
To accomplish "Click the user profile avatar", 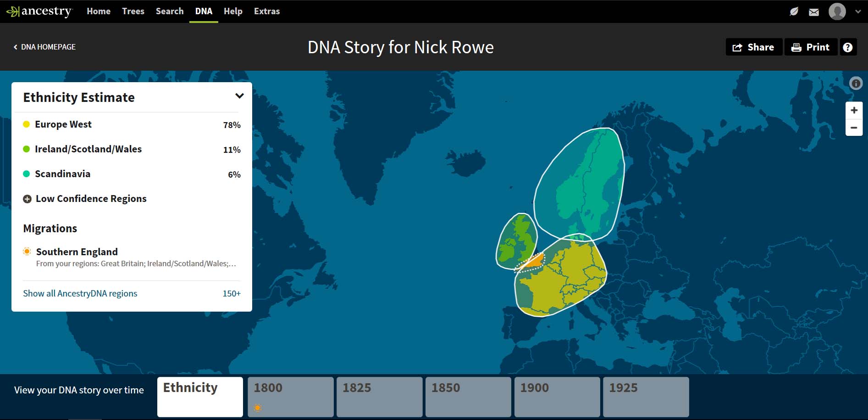I will (837, 11).
